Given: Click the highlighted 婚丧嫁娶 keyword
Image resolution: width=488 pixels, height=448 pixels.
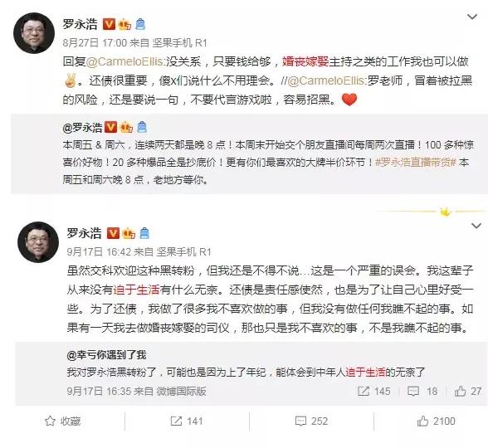Looking at the screenshot, I should click(x=305, y=61).
